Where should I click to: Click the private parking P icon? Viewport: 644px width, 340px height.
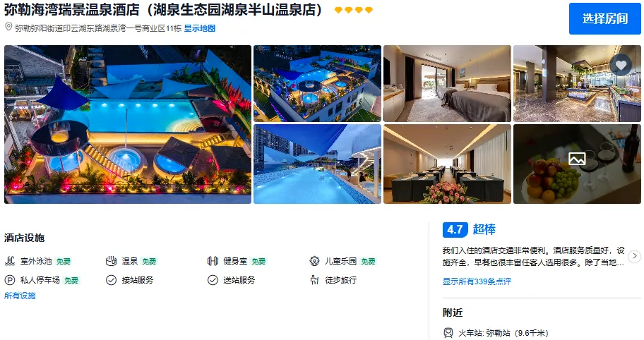[10, 280]
